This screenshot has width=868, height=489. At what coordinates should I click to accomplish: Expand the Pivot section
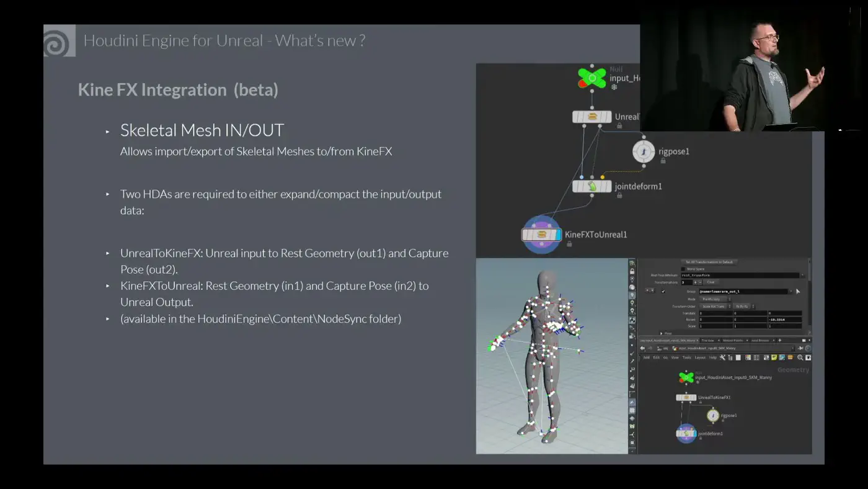[x=662, y=333]
